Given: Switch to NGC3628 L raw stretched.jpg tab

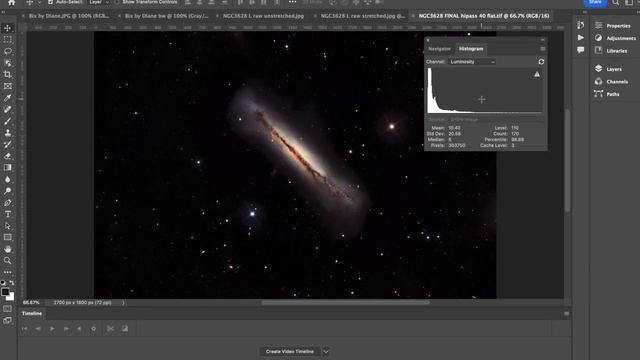Looking at the screenshot, I should click(362, 16).
